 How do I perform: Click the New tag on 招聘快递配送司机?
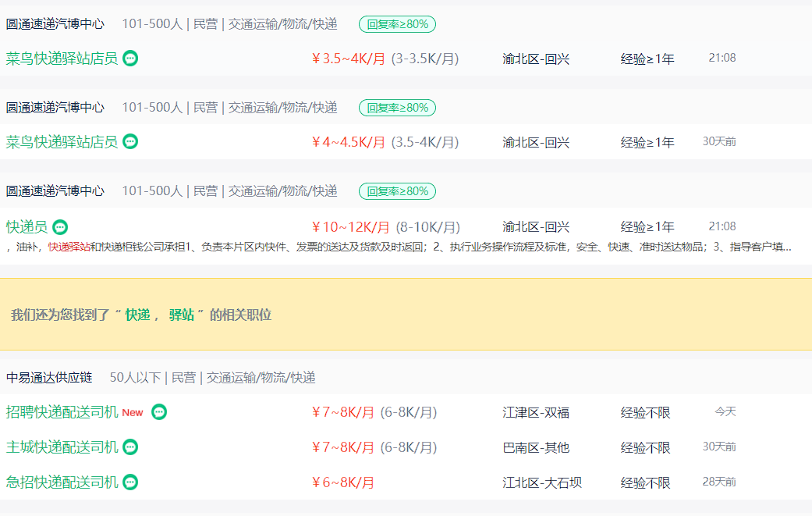[133, 413]
